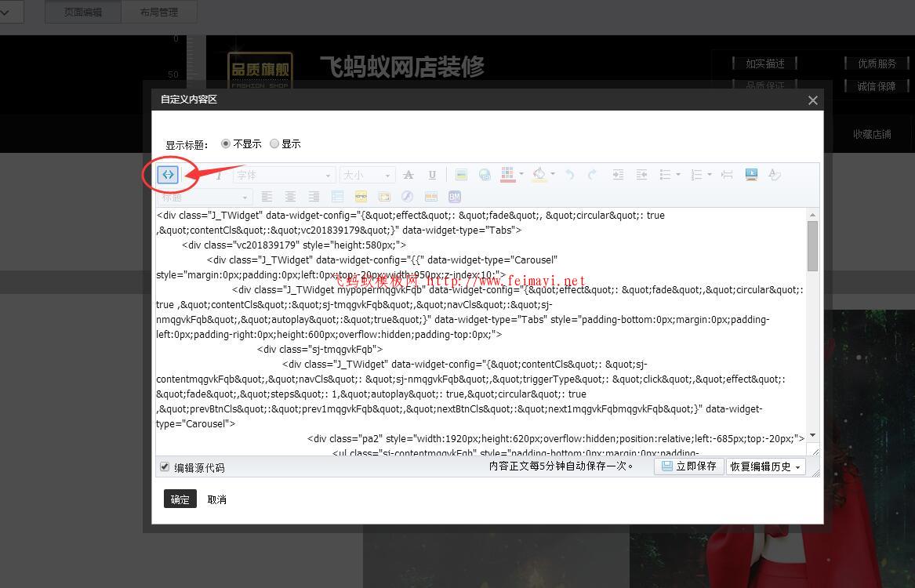This screenshot has height=588, width=915.
Task: Open the 大小 font size dropdown
Action: (x=365, y=174)
